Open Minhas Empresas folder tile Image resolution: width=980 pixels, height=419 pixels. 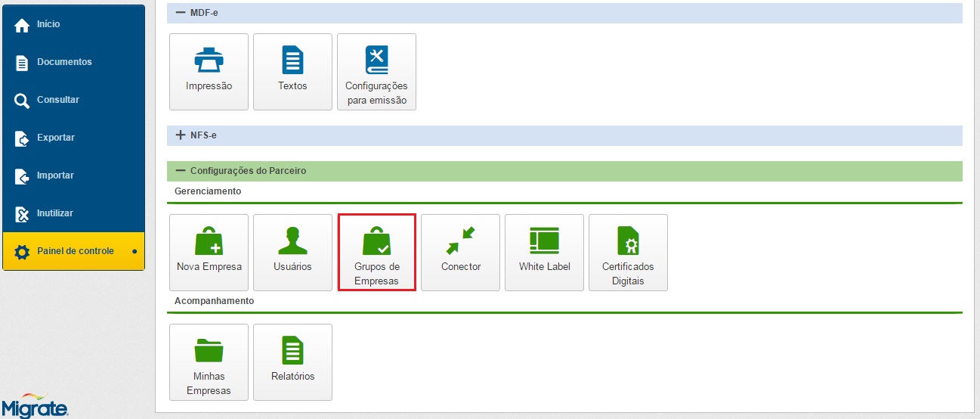pos(209,362)
